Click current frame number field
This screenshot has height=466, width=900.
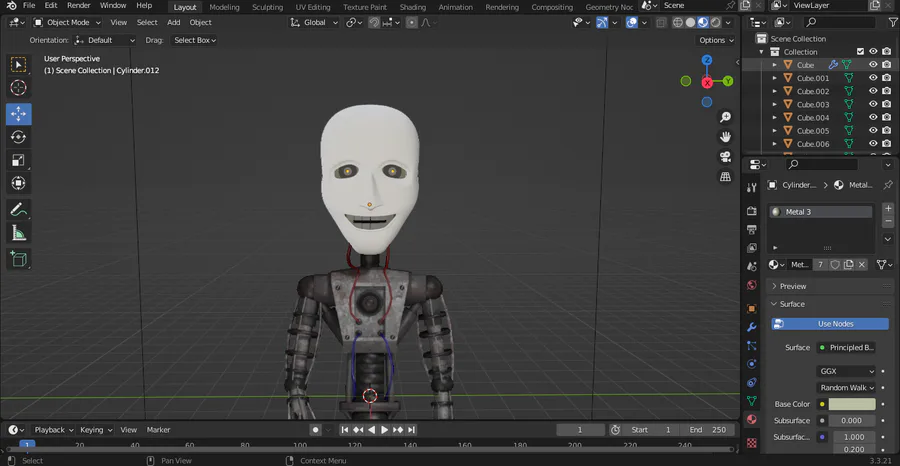pyautogui.click(x=580, y=430)
